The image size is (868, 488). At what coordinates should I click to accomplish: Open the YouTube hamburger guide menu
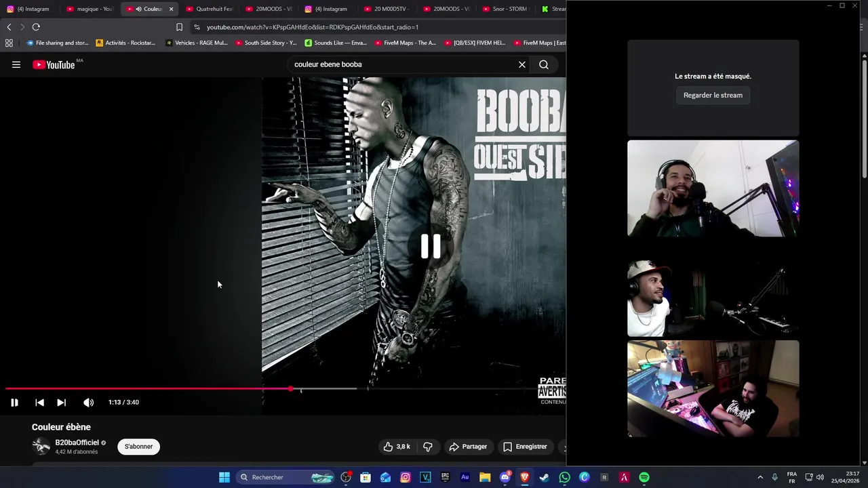pyautogui.click(x=16, y=64)
